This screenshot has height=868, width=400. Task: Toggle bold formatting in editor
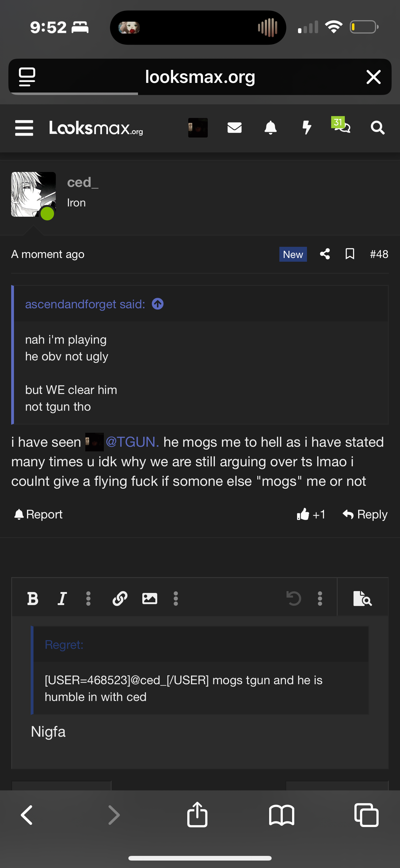[x=33, y=599]
